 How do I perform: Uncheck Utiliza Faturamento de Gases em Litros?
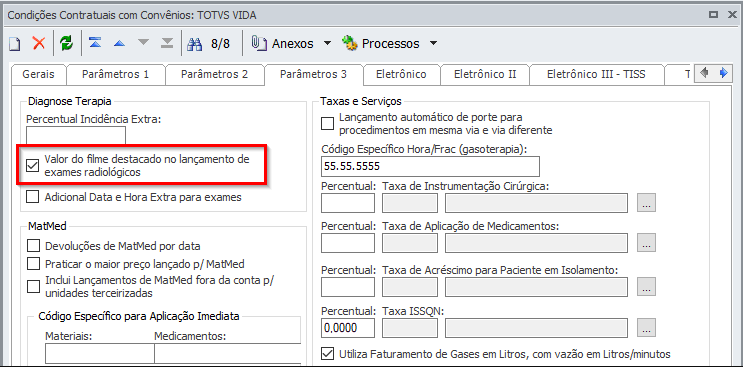(327, 354)
